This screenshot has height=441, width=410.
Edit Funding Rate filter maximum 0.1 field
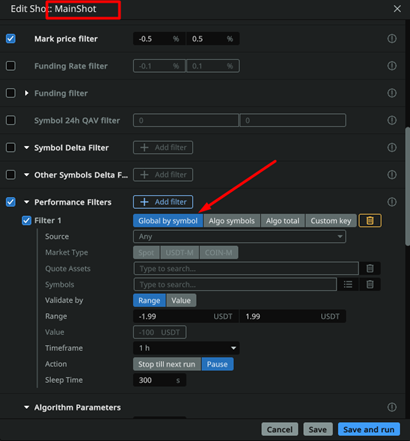(213, 66)
